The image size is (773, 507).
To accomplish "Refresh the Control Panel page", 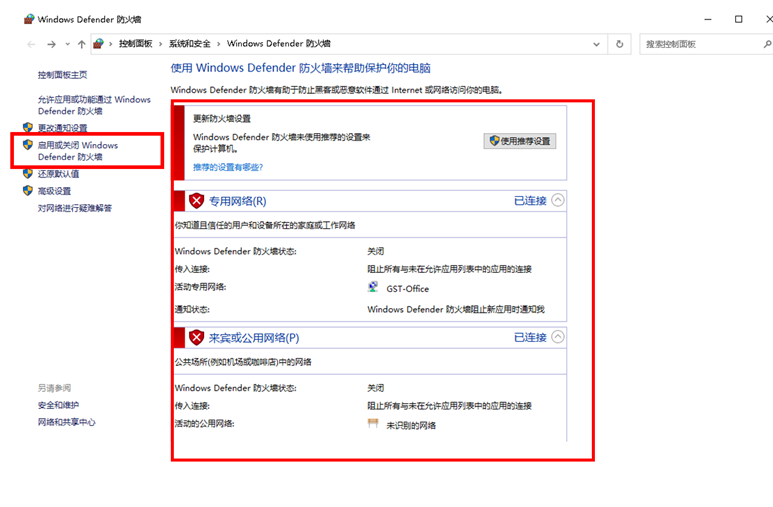I will 620,44.
